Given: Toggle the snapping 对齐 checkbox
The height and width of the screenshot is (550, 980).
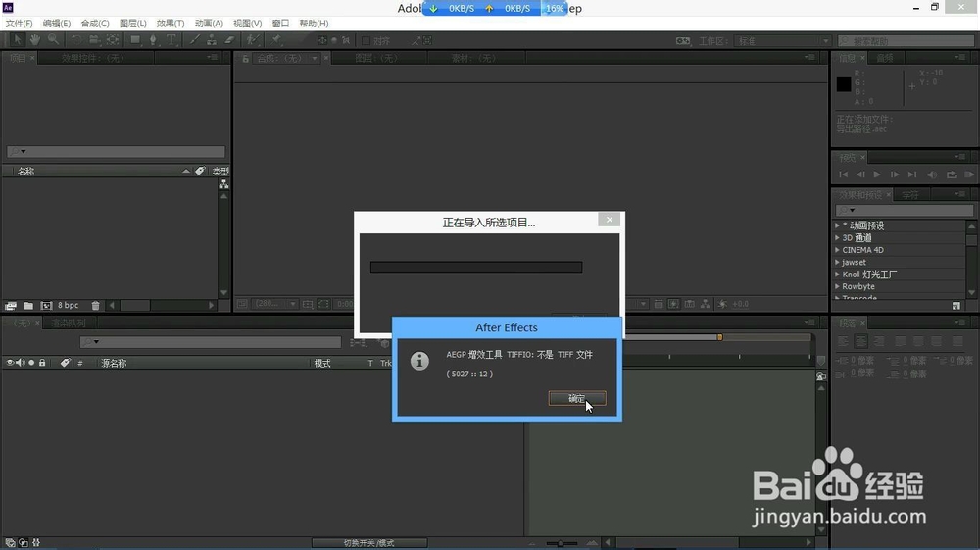Looking at the screenshot, I should coord(367,40).
